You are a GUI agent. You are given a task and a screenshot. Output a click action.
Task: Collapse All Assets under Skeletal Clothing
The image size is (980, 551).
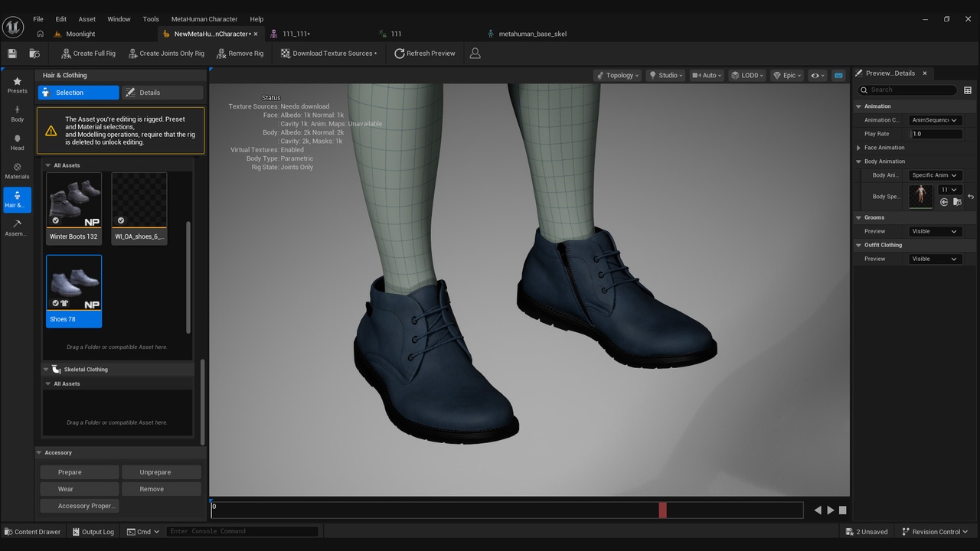[48, 384]
